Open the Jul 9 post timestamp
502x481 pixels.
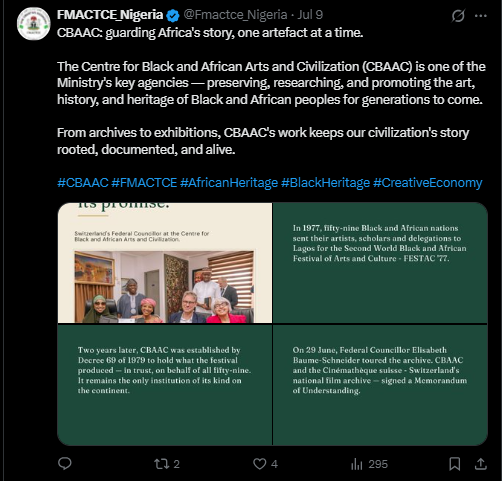[310, 15]
